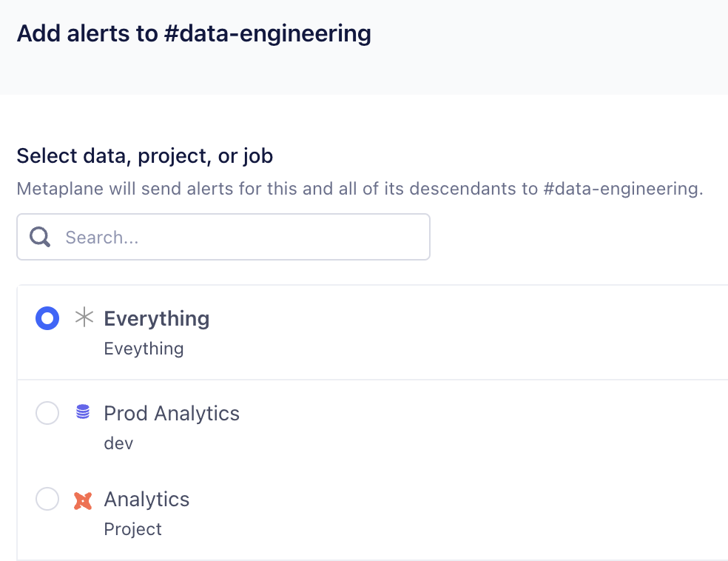728x561 pixels.
Task: Click the "Analytics" option label
Action: 146,500
